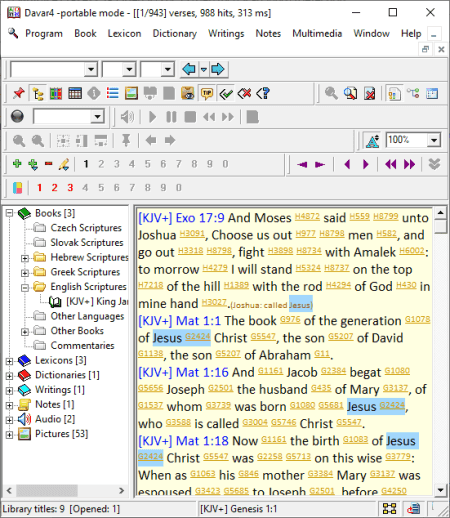Open the Multimedia menu
The height and width of the screenshot is (518, 450).
tap(317, 33)
